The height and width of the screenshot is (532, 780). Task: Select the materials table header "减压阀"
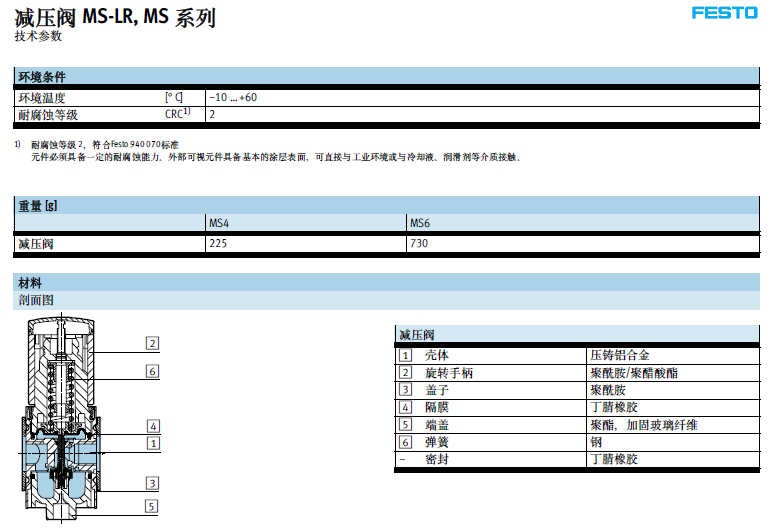coord(577,334)
